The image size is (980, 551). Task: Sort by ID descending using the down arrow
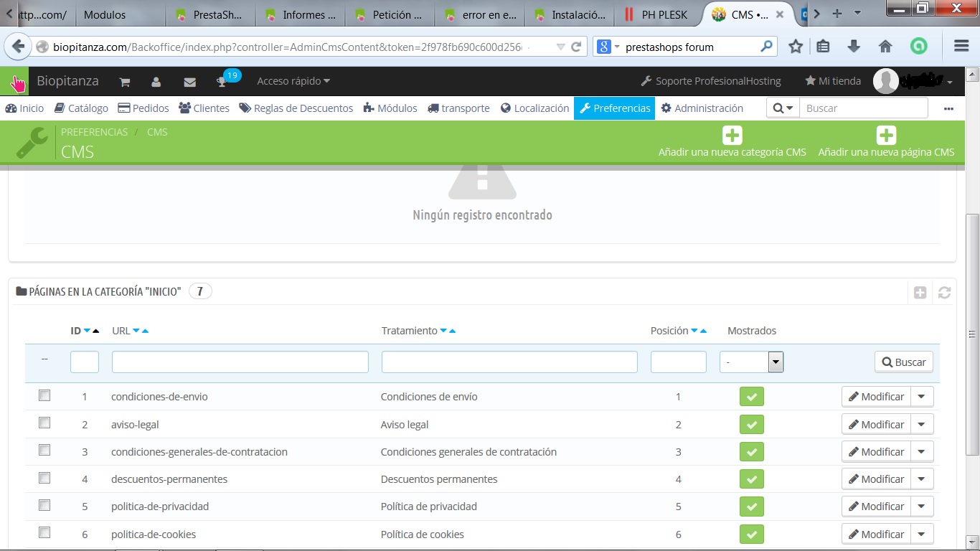[x=87, y=331]
